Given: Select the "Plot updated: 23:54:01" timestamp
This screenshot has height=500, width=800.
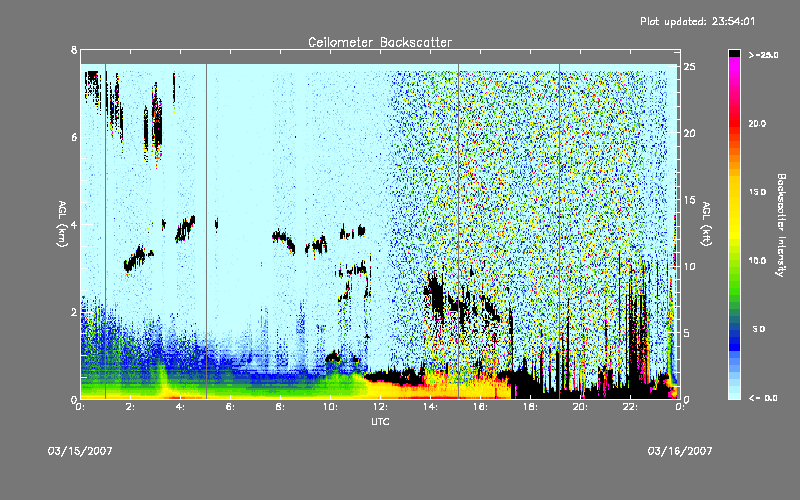Looking at the screenshot, I should 697,21.
